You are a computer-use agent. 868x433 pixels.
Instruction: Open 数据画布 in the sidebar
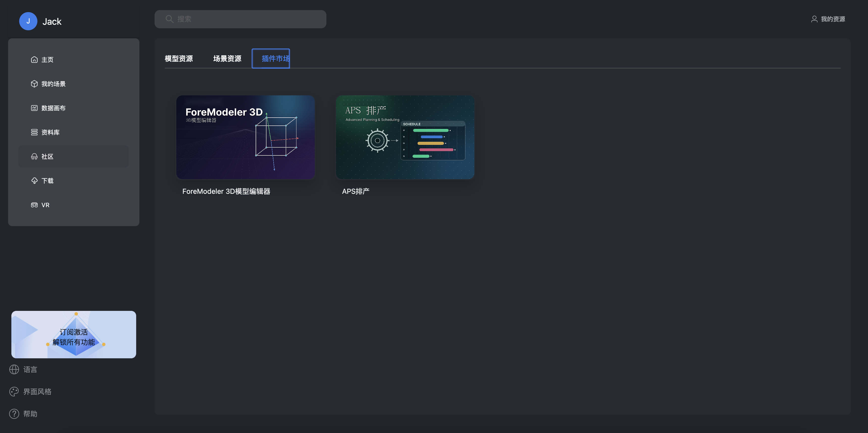(x=74, y=108)
